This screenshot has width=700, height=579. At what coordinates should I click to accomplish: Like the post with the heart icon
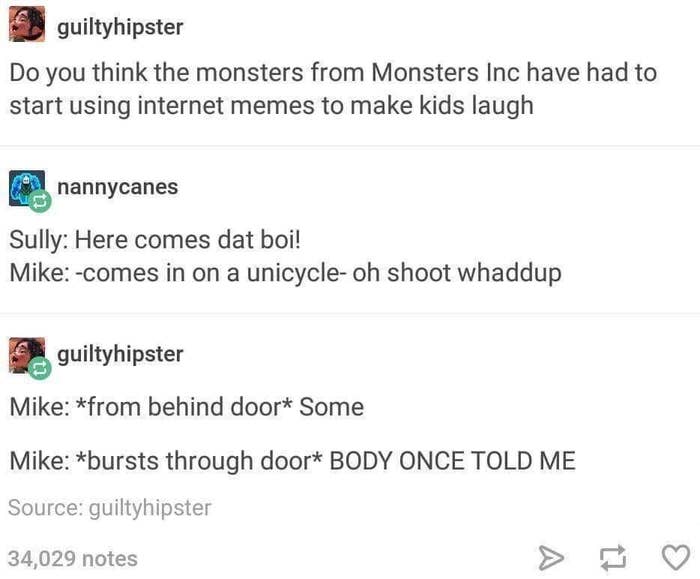(675, 558)
